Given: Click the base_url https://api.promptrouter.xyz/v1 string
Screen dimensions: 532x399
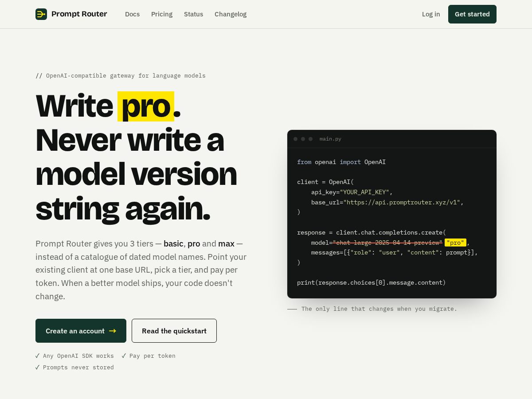Looking at the screenshot, I should point(402,202).
